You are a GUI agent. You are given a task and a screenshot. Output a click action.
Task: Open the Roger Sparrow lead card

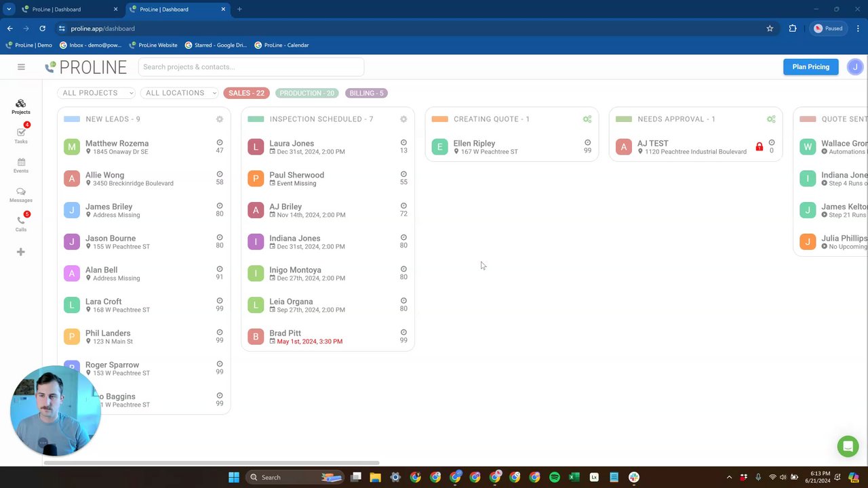tap(144, 368)
